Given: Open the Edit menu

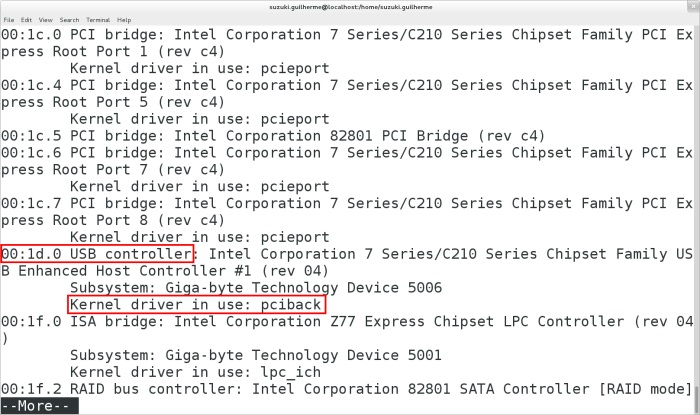Looking at the screenshot, I should [x=25, y=19].
